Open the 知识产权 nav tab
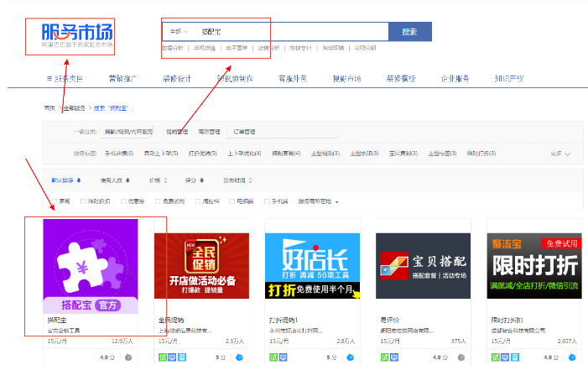588x365 pixels. click(509, 79)
